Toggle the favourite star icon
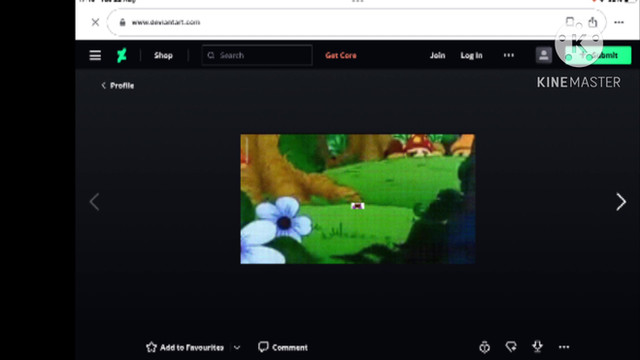The width and height of the screenshot is (640, 360). [151, 347]
